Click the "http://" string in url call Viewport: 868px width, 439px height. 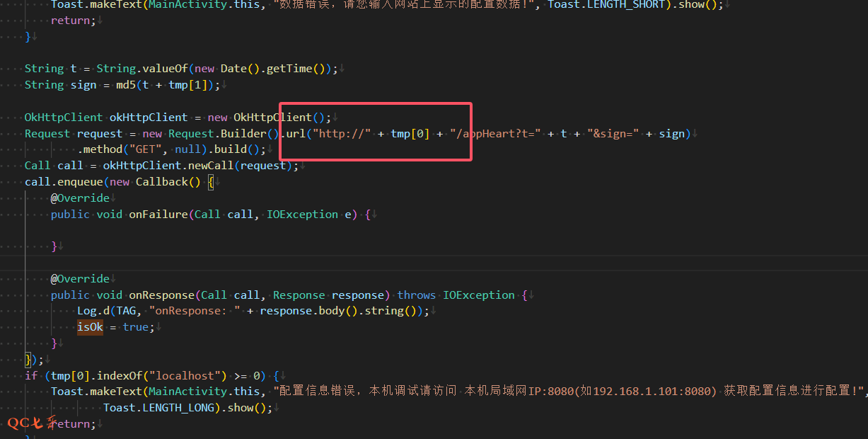[x=343, y=134]
